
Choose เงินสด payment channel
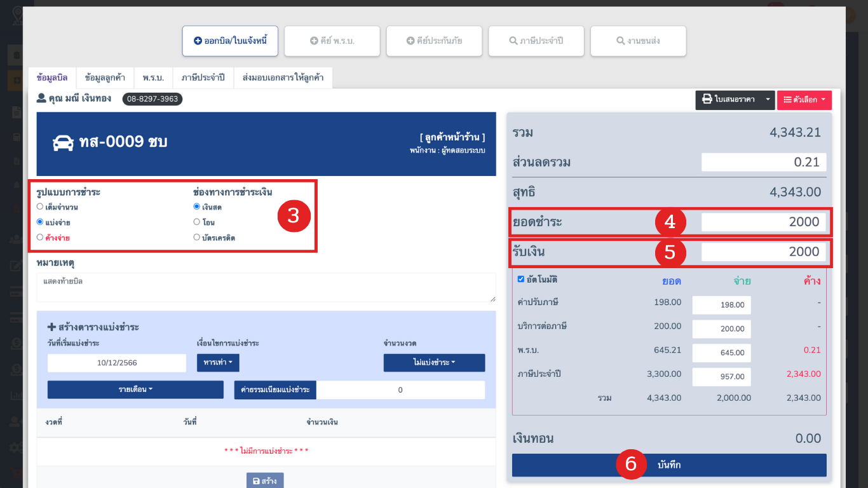196,207
